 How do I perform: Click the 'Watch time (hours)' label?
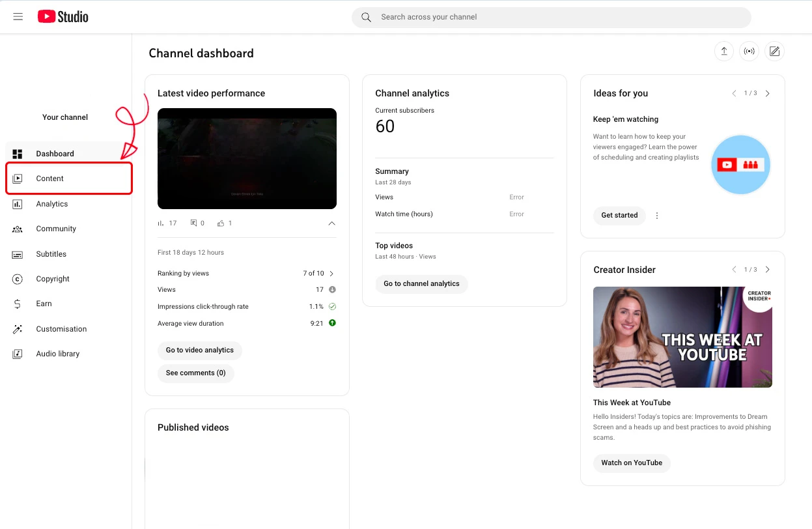point(404,214)
